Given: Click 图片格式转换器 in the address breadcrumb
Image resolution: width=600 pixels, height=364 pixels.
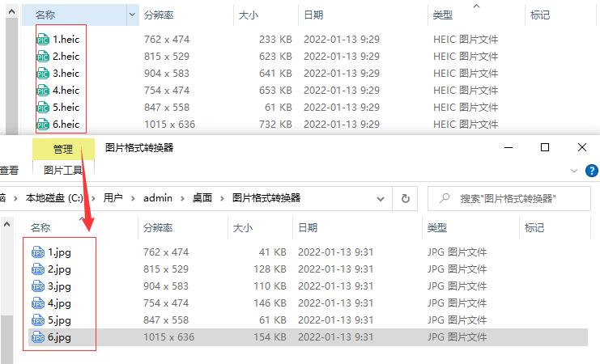Looking at the screenshot, I should (266, 198).
